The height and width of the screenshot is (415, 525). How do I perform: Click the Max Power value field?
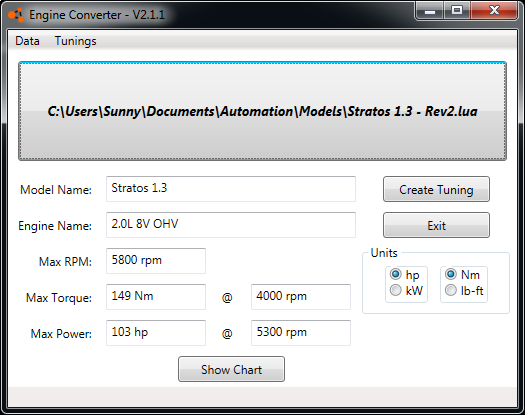[x=156, y=333]
